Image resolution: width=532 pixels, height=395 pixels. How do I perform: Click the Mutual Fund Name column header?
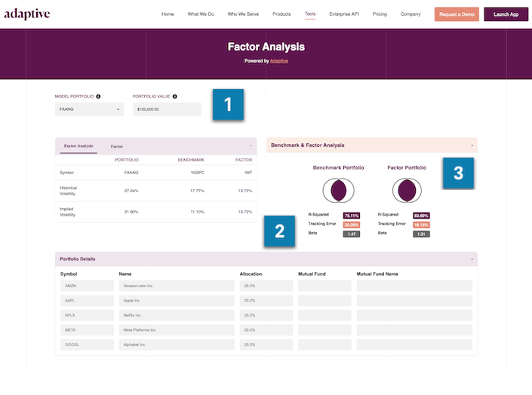377,274
